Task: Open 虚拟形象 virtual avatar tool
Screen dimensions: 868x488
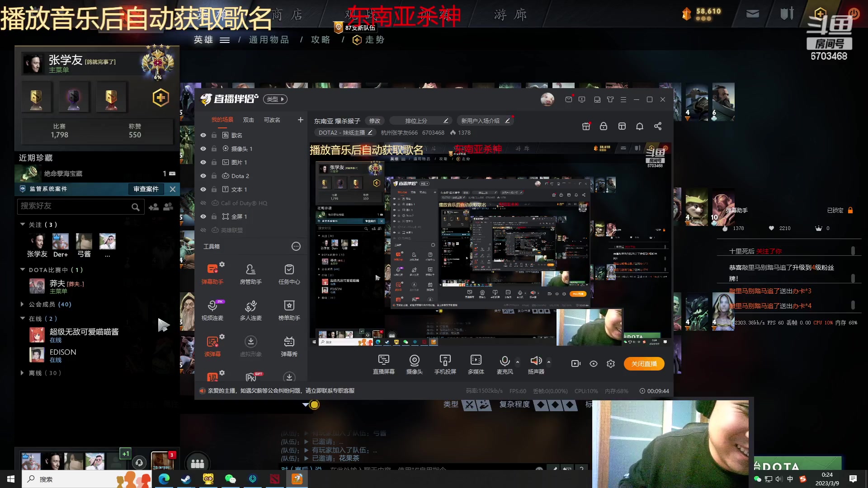Action: coord(250,346)
